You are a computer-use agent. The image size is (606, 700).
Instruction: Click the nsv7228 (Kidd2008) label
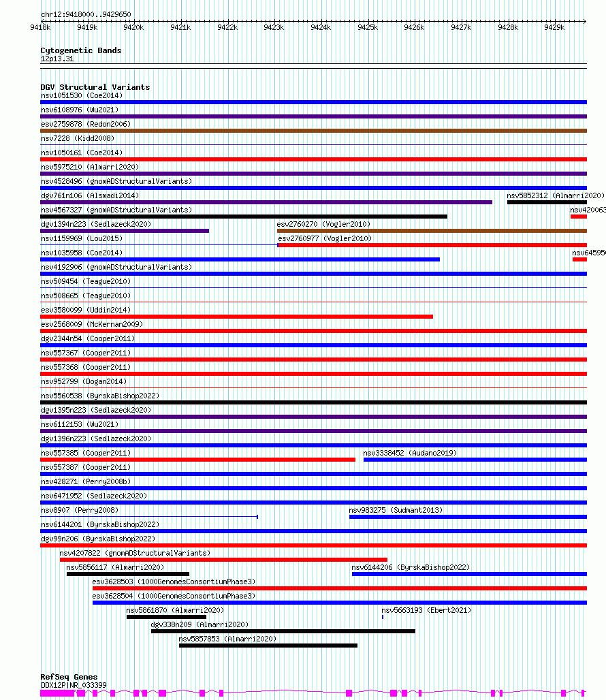coord(78,138)
